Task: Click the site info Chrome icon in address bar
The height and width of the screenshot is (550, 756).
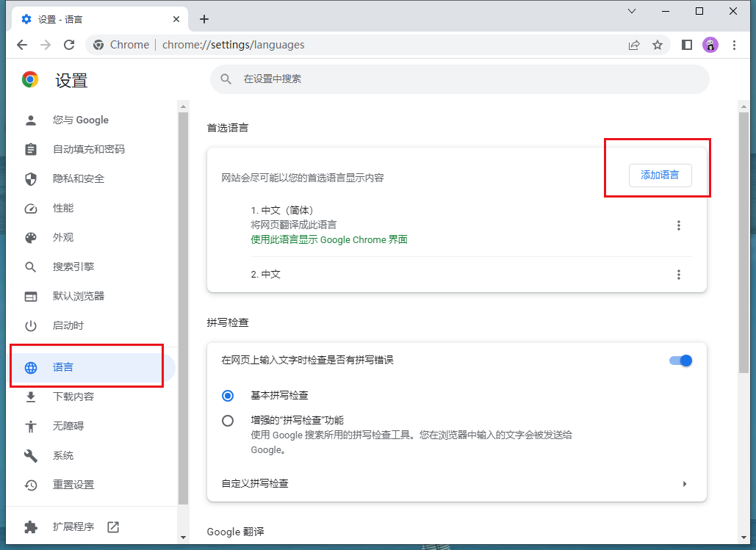Action: click(98, 45)
